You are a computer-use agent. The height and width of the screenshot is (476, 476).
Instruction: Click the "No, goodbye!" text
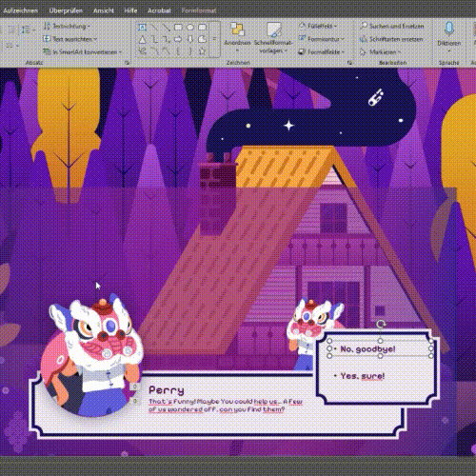[367, 349]
